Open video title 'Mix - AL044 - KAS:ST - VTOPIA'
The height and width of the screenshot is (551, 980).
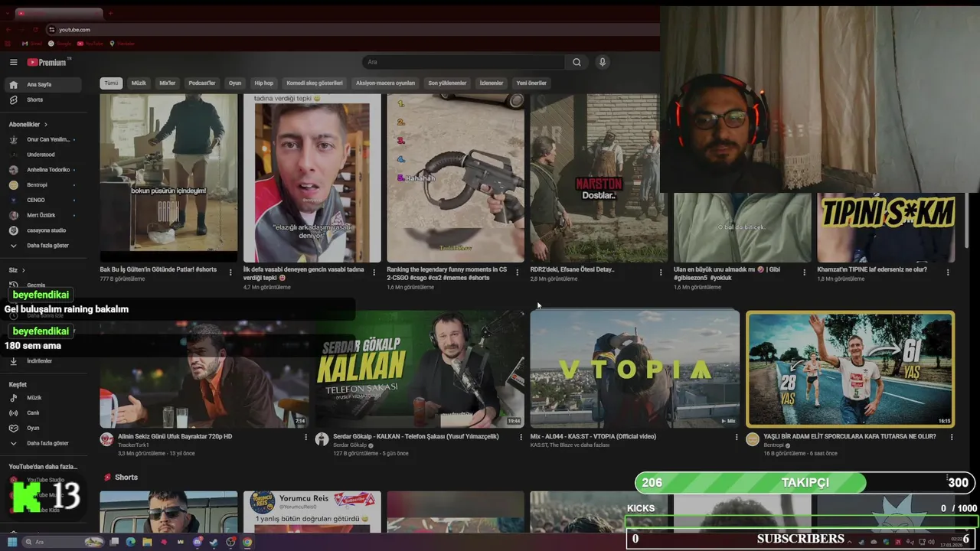[593, 436]
